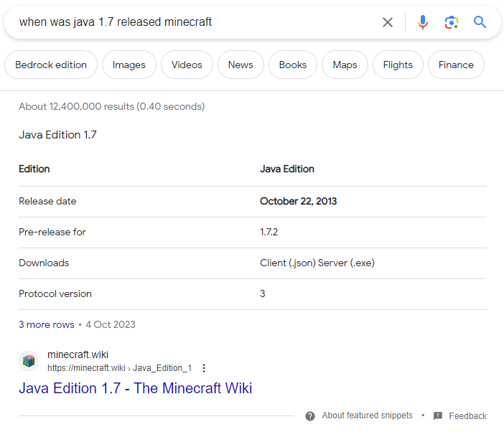The image size is (504, 437).
Task: Switch to the Maps tab
Action: tap(345, 65)
